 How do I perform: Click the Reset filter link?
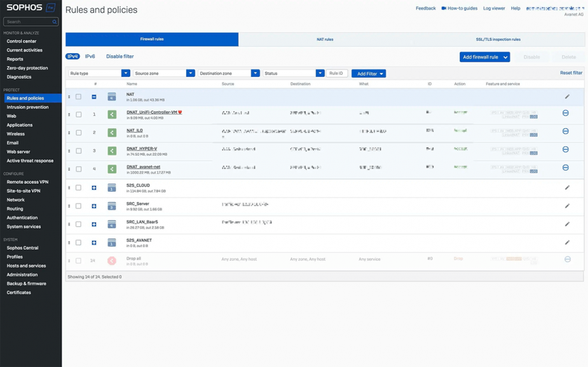571,73
